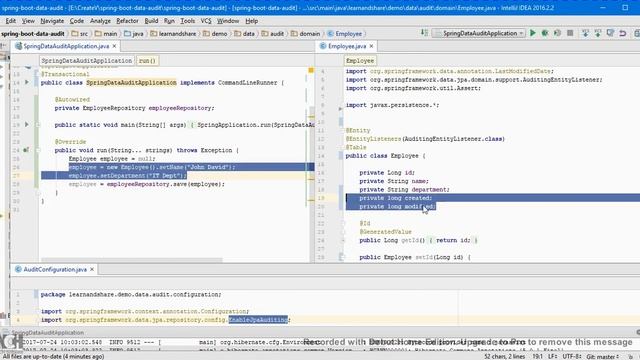The height and width of the screenshot is (360, 640).
Task: Collapse the run method fold marker
Action: click(x=38, y=150)
